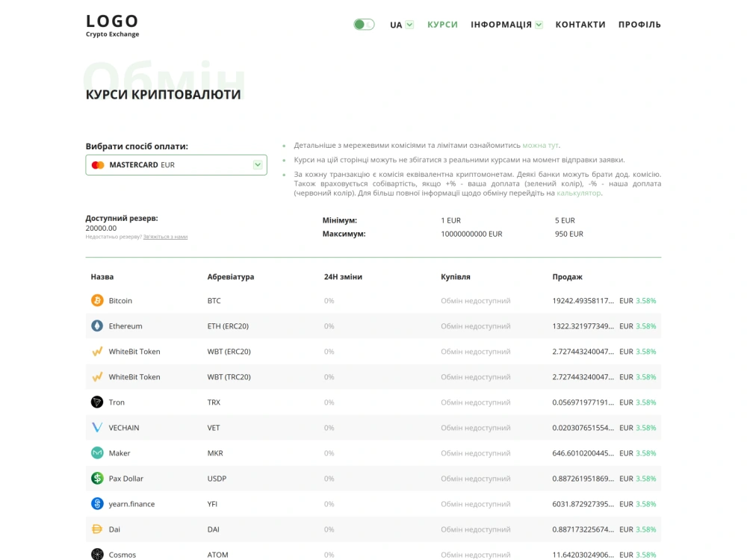This screenshot has height=560, width=747.
Task: Open the КОНТАКТИ page
Action: coord(580,25)
